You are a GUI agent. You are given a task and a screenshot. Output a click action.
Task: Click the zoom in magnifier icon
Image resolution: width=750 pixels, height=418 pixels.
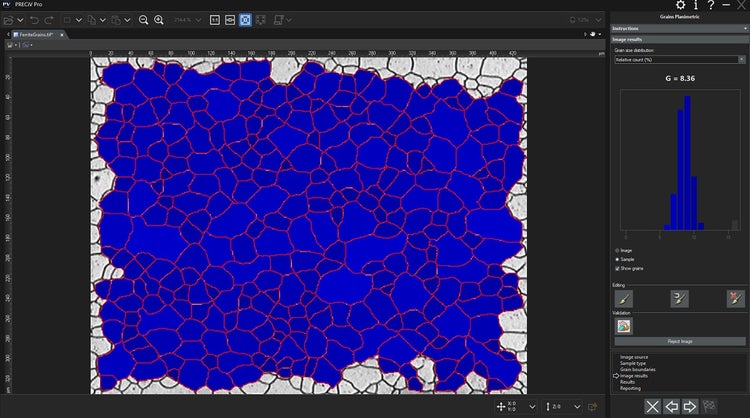(x=159, y=19)
